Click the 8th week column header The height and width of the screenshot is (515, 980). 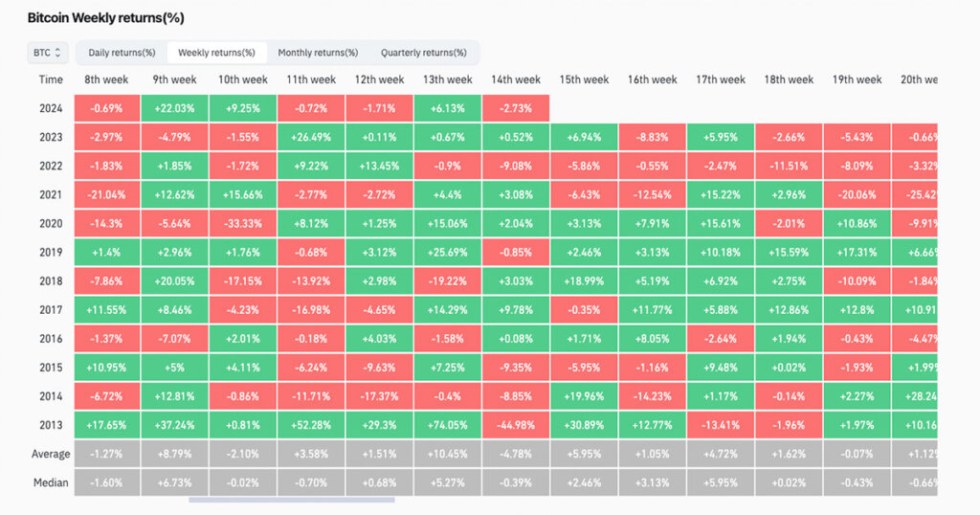(107, 80)
